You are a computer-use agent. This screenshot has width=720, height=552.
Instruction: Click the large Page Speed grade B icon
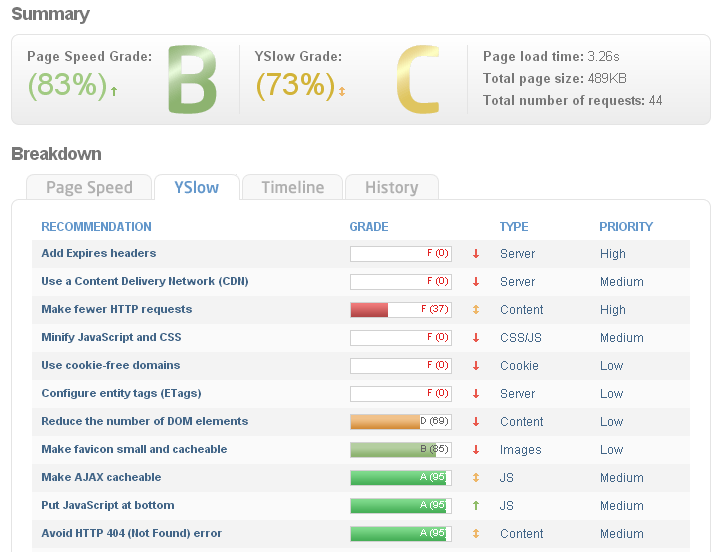pos(192,79)
